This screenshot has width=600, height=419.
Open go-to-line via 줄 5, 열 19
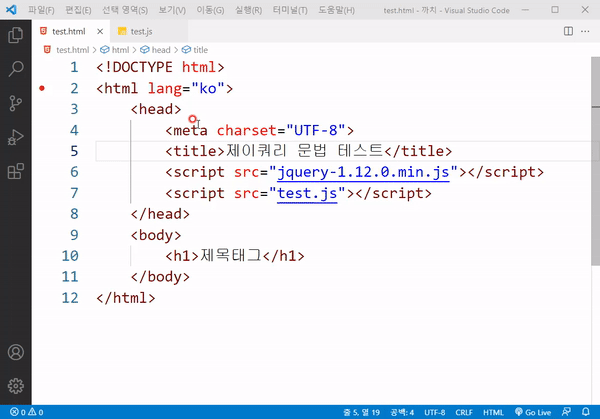click(x=361, y=412)
